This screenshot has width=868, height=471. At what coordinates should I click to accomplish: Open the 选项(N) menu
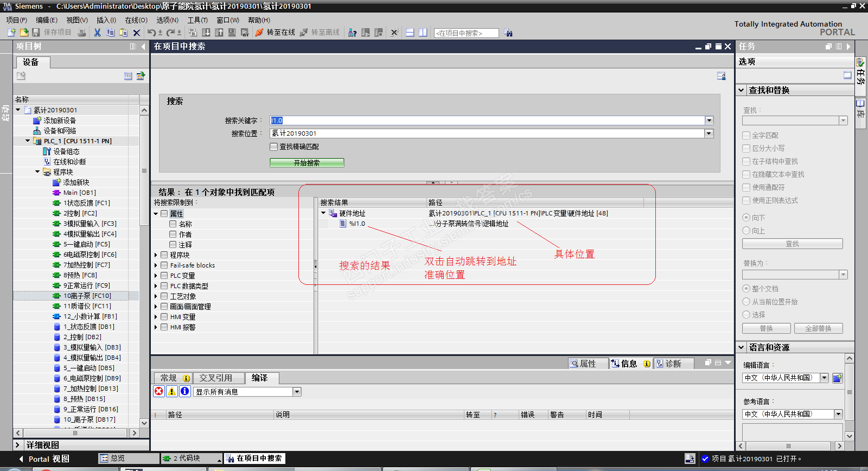[167, 20]
